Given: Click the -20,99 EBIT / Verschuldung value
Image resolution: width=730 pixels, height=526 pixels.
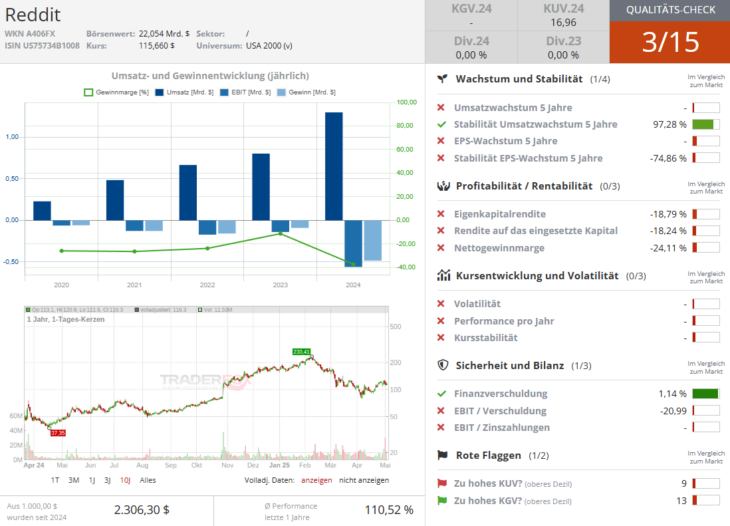Looking at the screenshot, I should (673, 411).
